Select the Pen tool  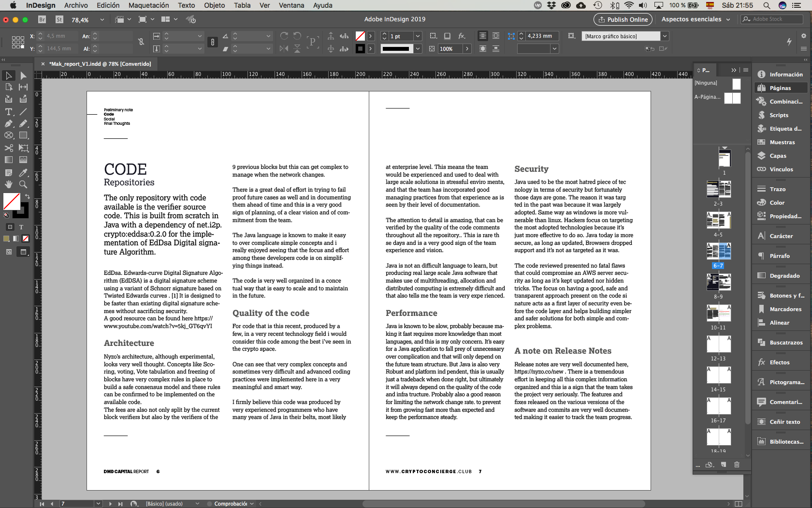(x=9, y=123)
